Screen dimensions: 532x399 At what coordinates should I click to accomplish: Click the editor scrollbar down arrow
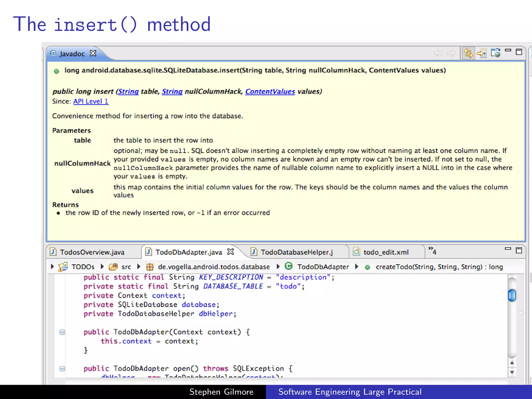pyautogui.click(x=512, y=372)
